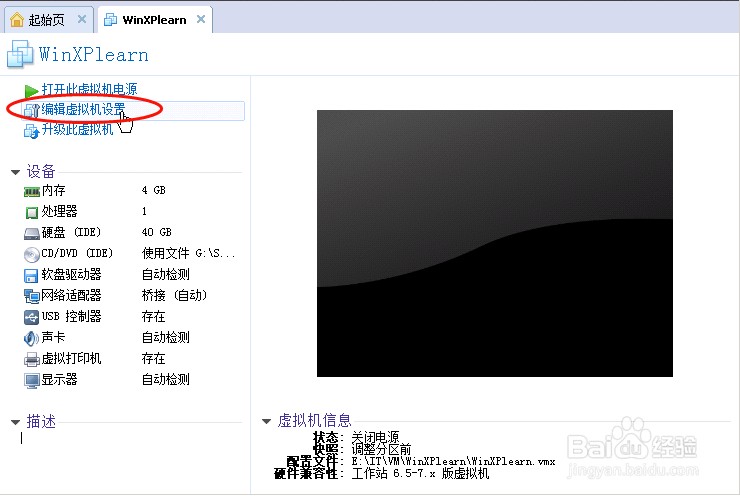
Task: Click the network adapter icon
Action: (32, 296)
